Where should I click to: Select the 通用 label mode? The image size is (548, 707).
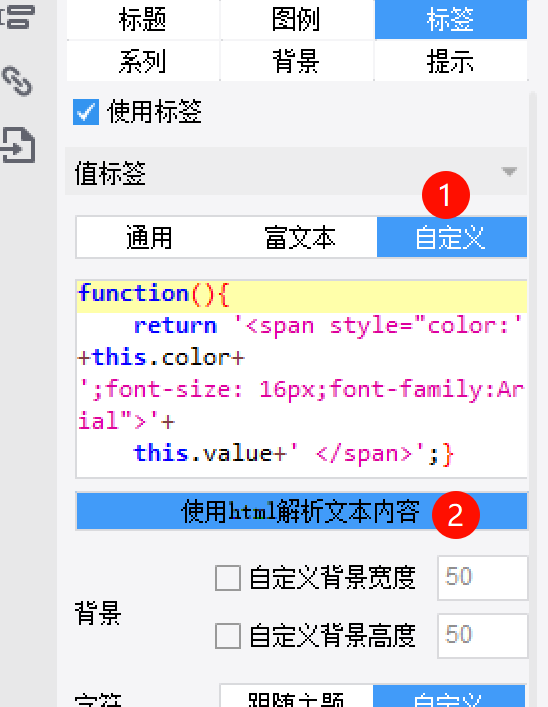tap(150, 237)
